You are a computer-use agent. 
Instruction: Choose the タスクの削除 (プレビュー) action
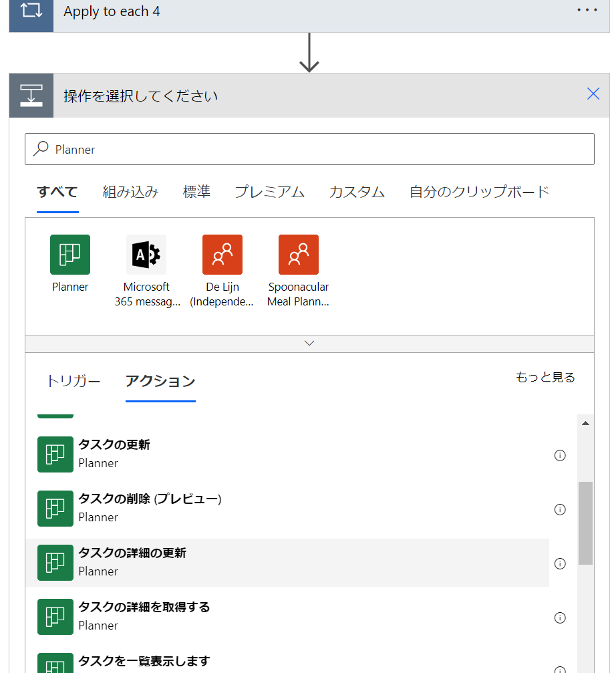click(x=287, y=509)
